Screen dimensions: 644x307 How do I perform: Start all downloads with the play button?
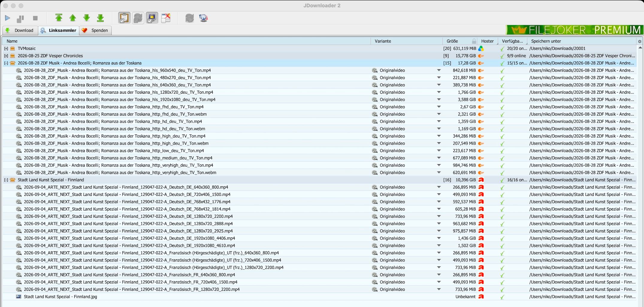[x=7, y=18]
